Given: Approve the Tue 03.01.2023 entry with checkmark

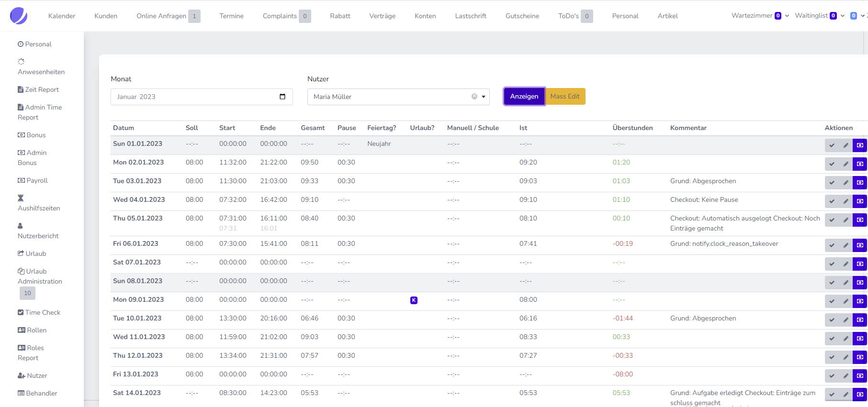Looking at the screenshot, I should [832, 183].
